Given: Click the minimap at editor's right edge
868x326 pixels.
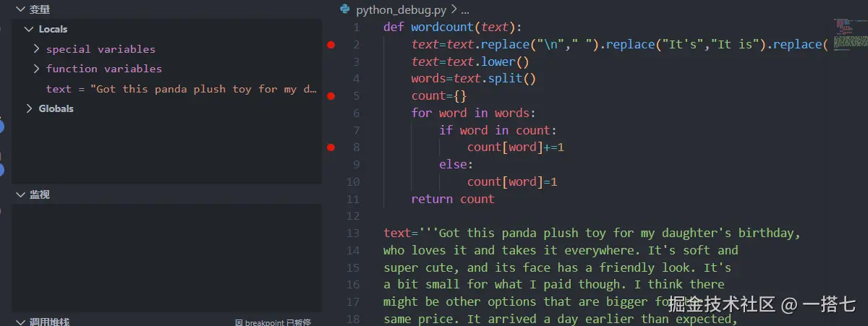Looking at the screenshot, I should 849,34.
